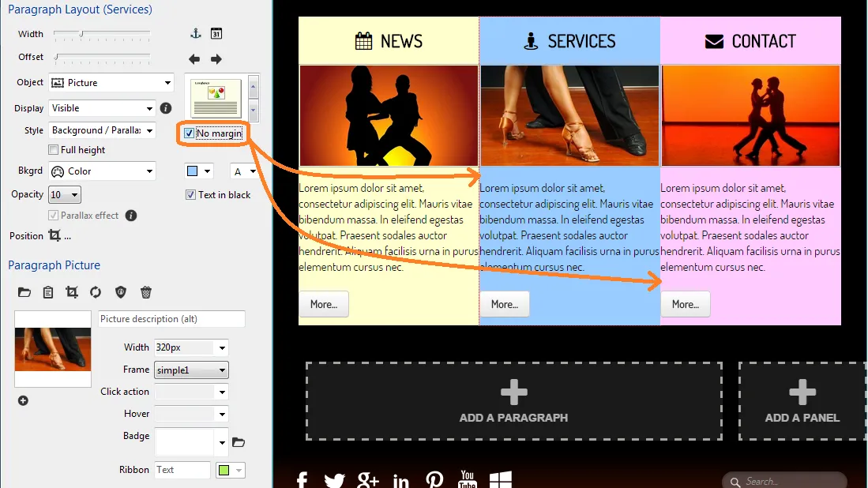Viewport: 868px width, 488px height.
Task: Open the Opacity dropdown
Action: (x=65, y=195)
